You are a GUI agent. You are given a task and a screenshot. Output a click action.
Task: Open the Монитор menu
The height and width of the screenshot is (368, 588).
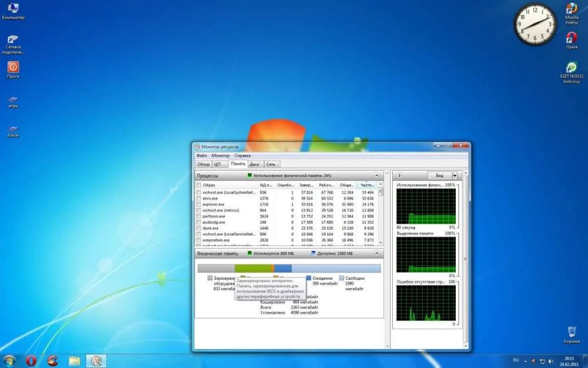tap(220, 155)
